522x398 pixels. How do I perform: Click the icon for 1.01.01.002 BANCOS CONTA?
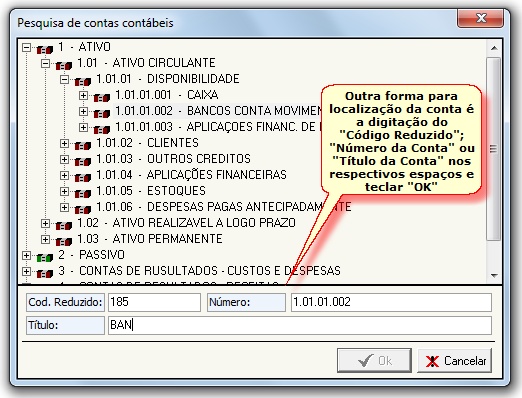click(102, 114)
